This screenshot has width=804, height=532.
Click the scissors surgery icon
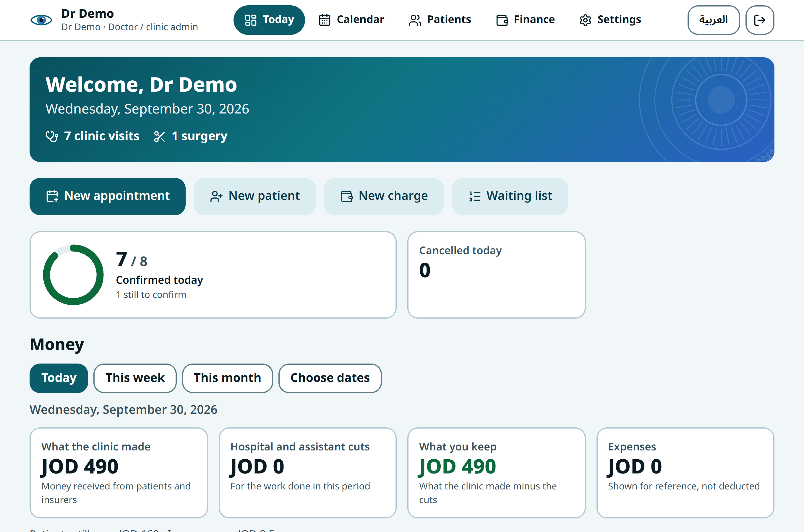click(159, 136)
